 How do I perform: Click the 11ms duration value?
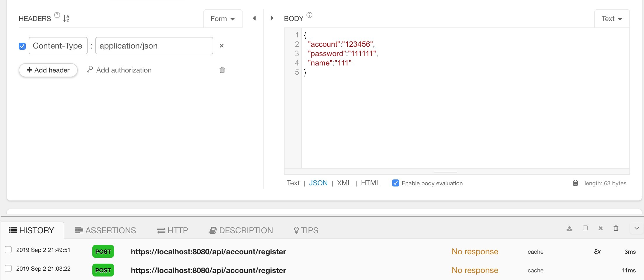coord(629,270)
